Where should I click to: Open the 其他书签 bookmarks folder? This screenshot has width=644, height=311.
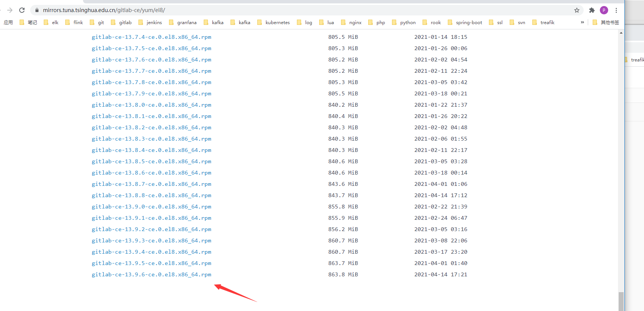[x=606, y=22]
